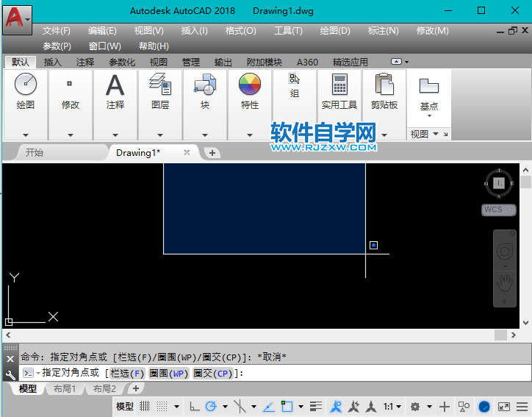Toggle snap mode dotted grid icon
Viewport: 532px width, 417px height.
point(162,406)
